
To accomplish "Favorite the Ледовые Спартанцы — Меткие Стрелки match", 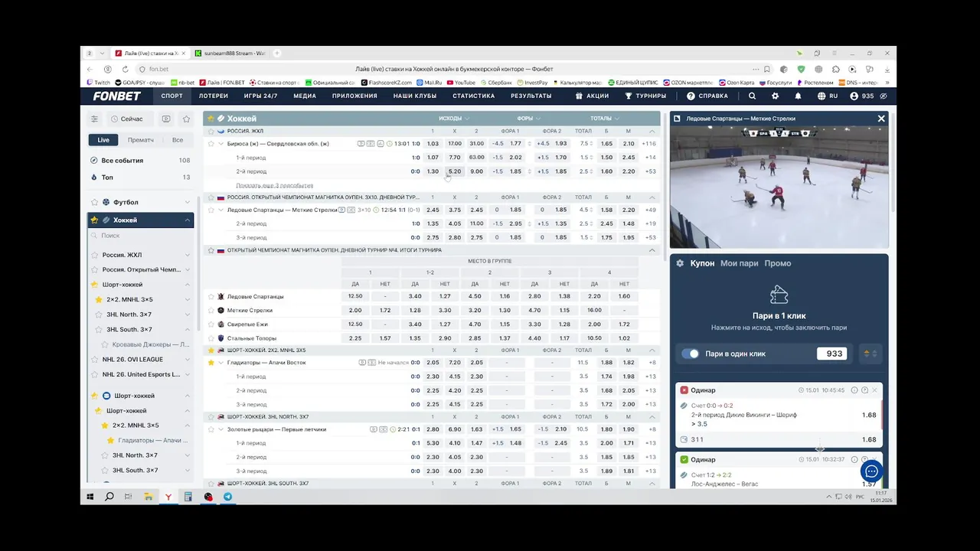I will [x=211, y=210].
